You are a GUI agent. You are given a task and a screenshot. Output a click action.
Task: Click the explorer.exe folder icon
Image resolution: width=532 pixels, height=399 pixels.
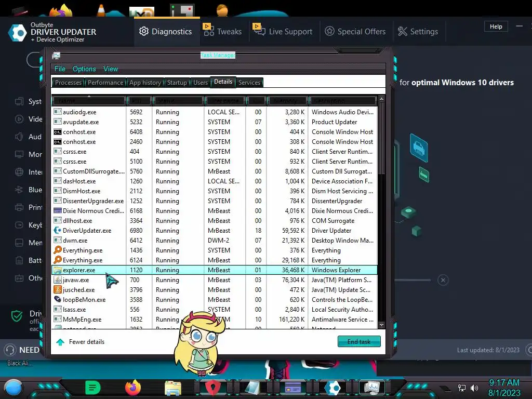click(58, 270)
